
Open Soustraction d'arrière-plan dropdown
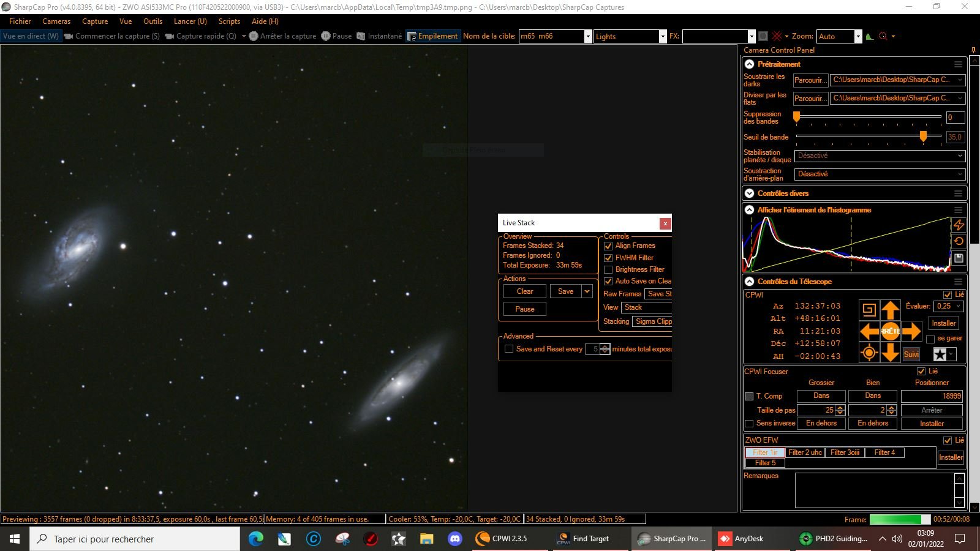coord(880,174)
